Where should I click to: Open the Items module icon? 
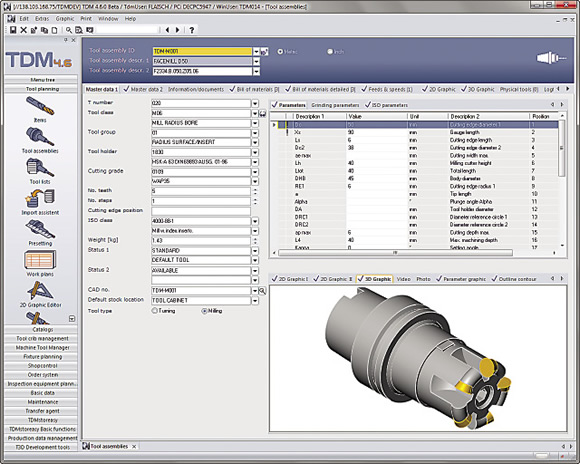tap(40, 107)
